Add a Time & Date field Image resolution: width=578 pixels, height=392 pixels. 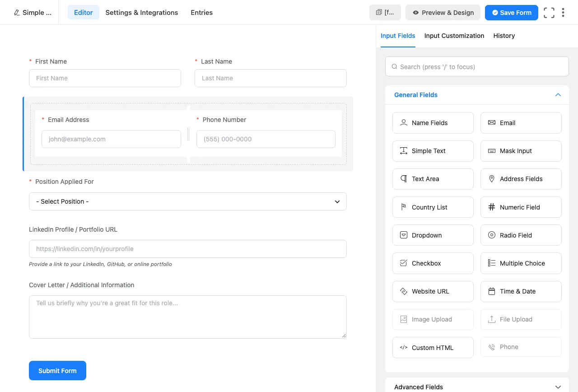coord(521,291)
